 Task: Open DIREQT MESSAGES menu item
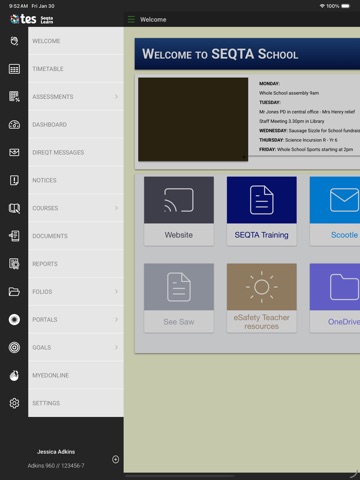[76, 152]
